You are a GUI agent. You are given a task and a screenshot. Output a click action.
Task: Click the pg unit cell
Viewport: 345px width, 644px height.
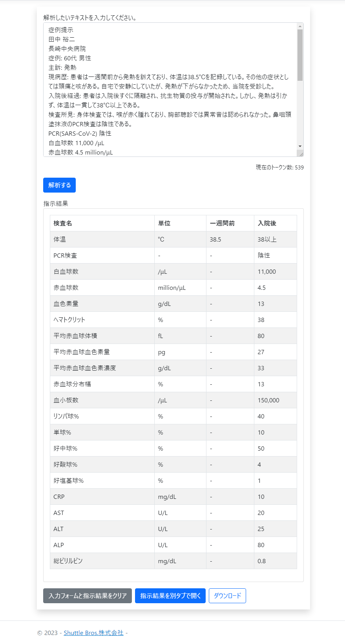pyautogui.click(x=180, y=352)
